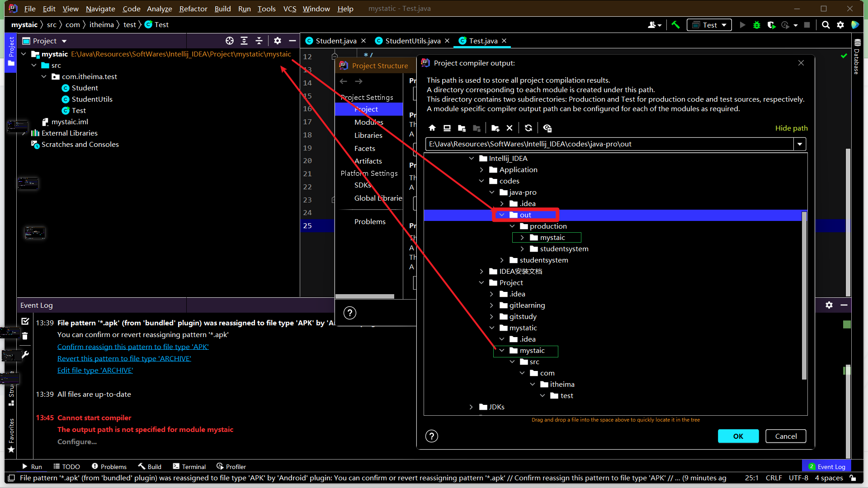868x488 pixels.
Task: Open the path history dropdown arrow
Action: [800, 144]
